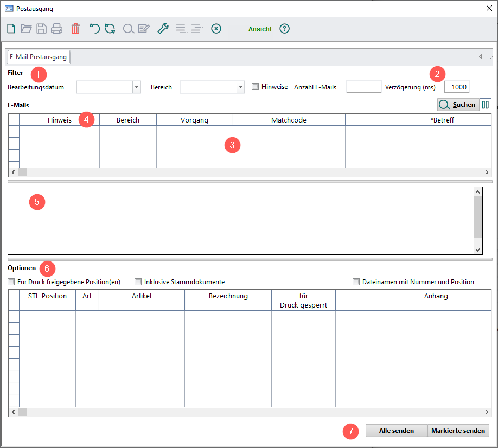Click the Suchen search button
The image size is (498, 448).
tap(458, 105)
